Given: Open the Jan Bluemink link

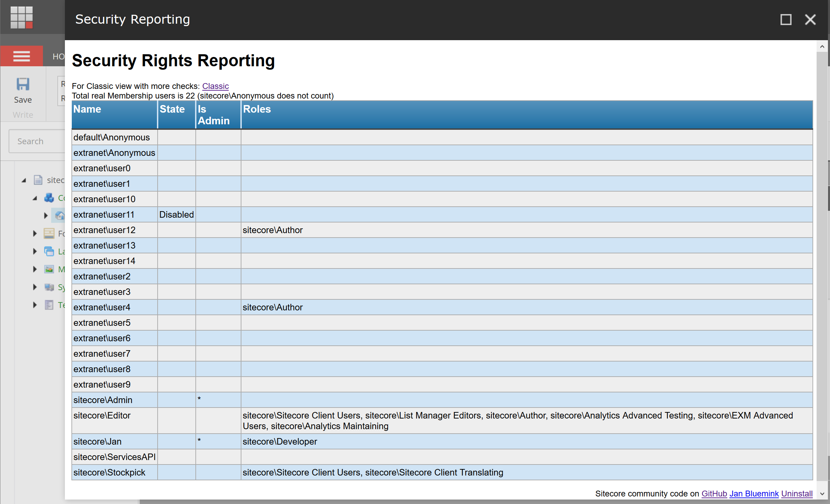Looking at the screenshot, I should 754,494.
